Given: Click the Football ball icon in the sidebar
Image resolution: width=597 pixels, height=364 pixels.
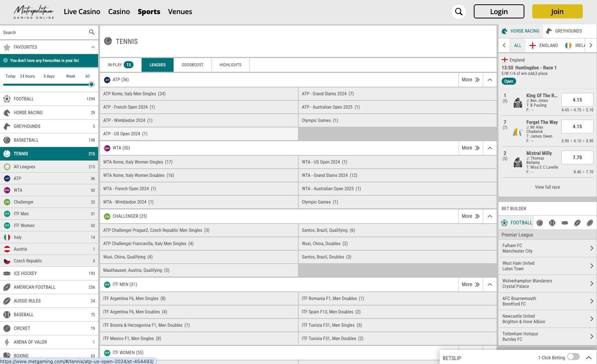Looking at the screenshot, I should point(7,99).
